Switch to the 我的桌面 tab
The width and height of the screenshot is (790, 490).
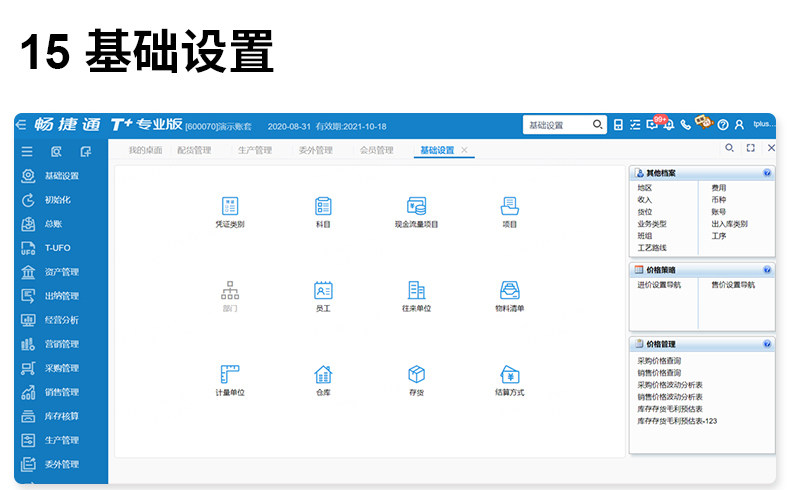pyautogui.click(x=146, y=150)
